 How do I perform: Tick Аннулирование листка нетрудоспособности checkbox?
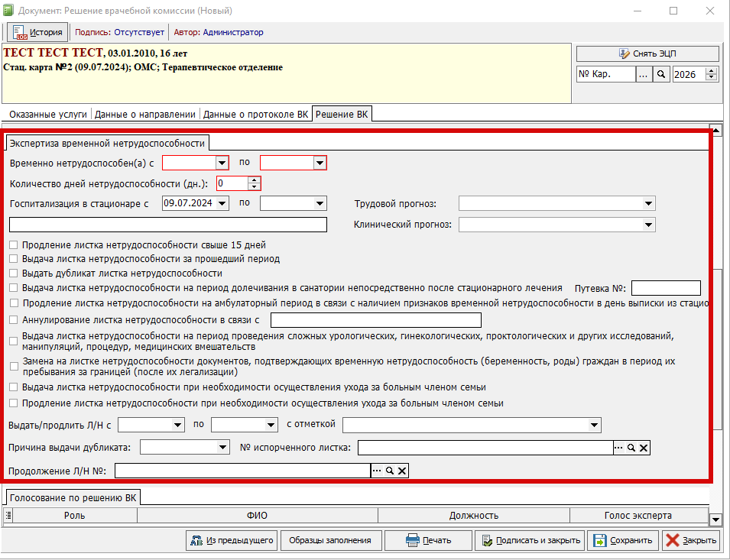coord(14,319)
